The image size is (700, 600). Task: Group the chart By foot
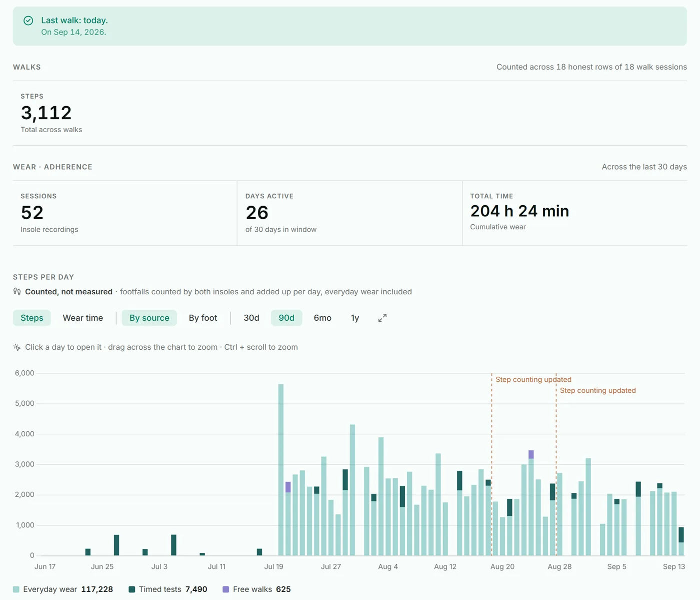tap(203, 318)
